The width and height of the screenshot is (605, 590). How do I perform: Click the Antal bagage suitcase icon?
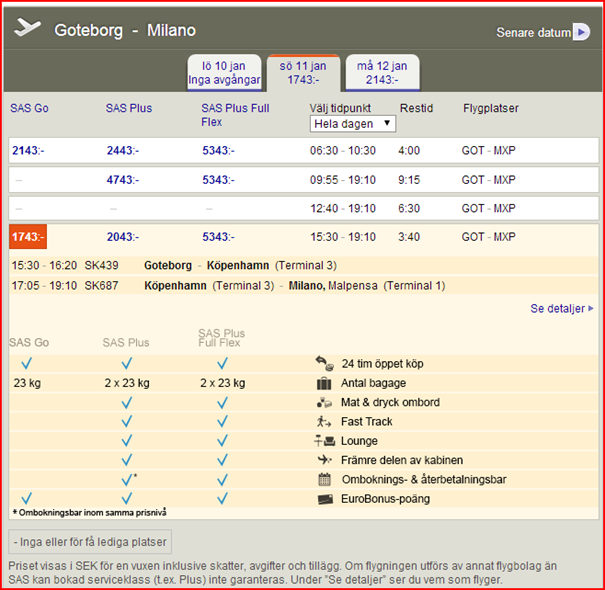[323, 383]
